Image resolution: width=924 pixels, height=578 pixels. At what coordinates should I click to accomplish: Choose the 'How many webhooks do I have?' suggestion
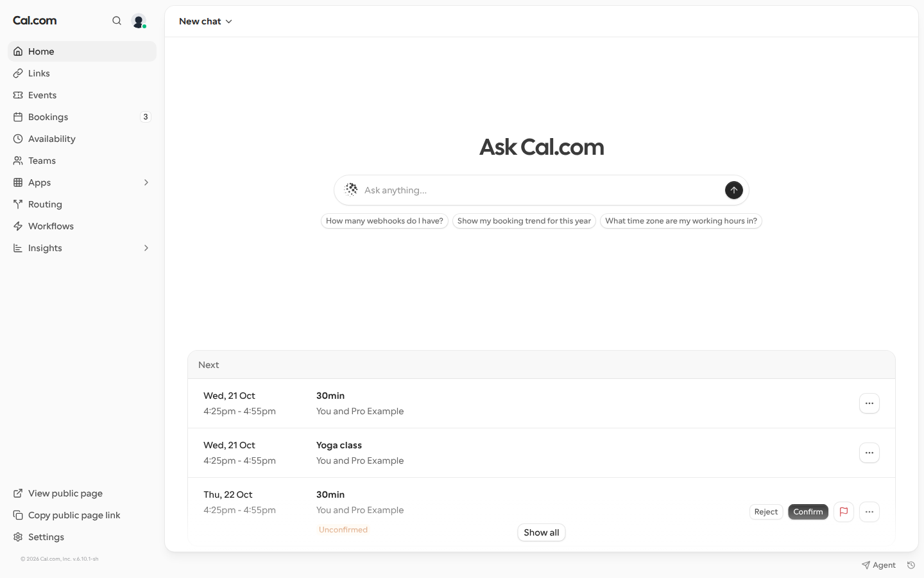click(x=384, y=221)
